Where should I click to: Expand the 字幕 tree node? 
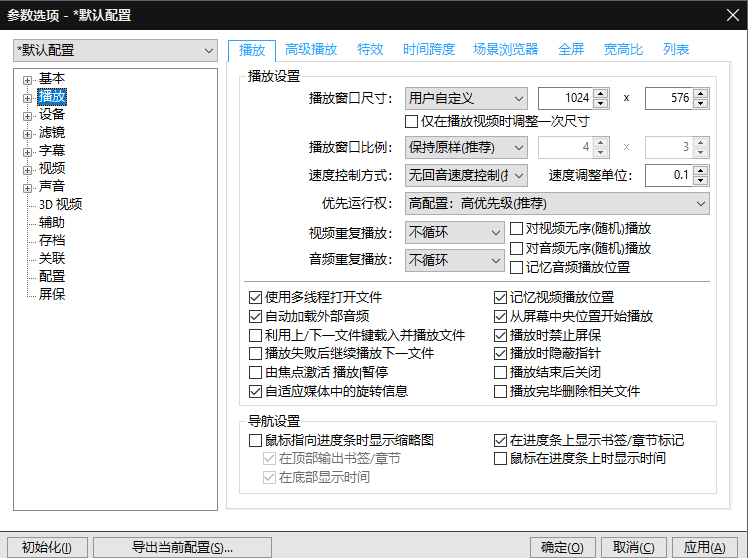pos(28,151)
